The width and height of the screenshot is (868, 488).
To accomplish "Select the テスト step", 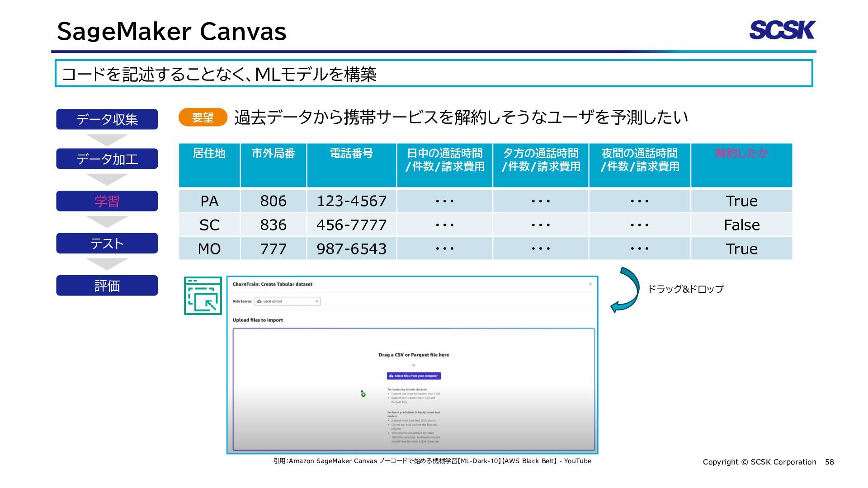I will [107, 244].
